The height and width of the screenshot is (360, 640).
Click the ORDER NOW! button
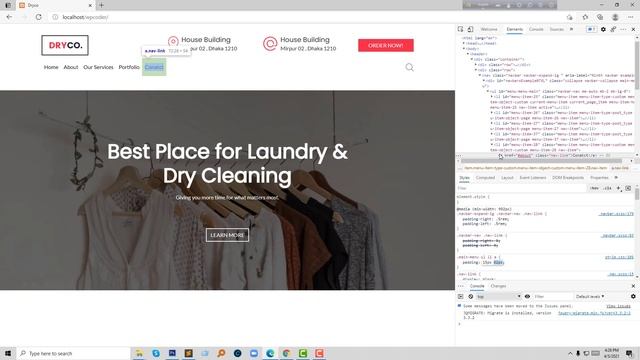(386, 45)
